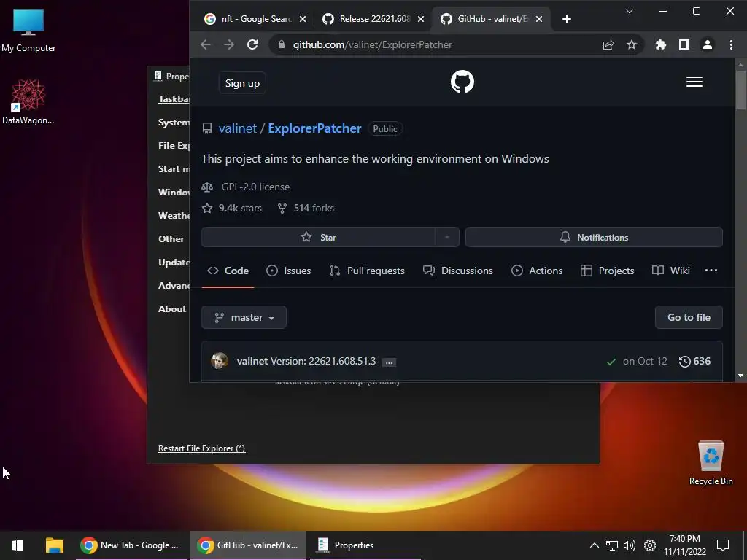The width and height of the screenshot is (747, 560).
Task: Expand the Star button list dropdown
Action: 447,237
